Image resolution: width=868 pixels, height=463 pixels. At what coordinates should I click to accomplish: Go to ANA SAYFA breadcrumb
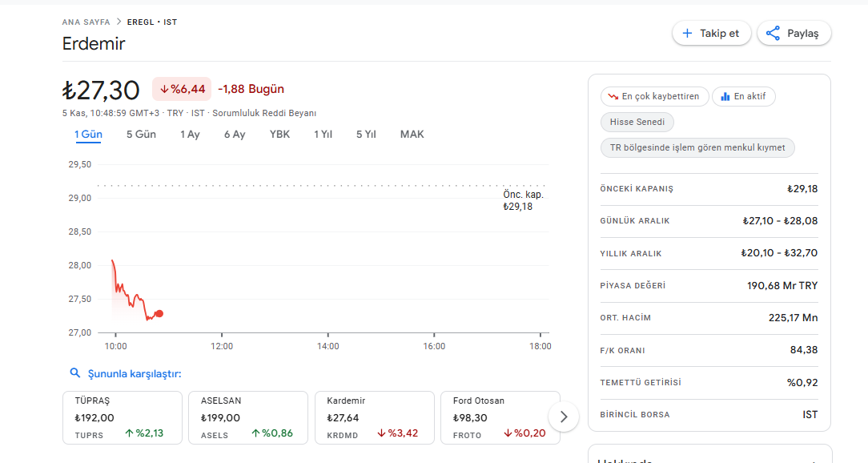(86, 22)
